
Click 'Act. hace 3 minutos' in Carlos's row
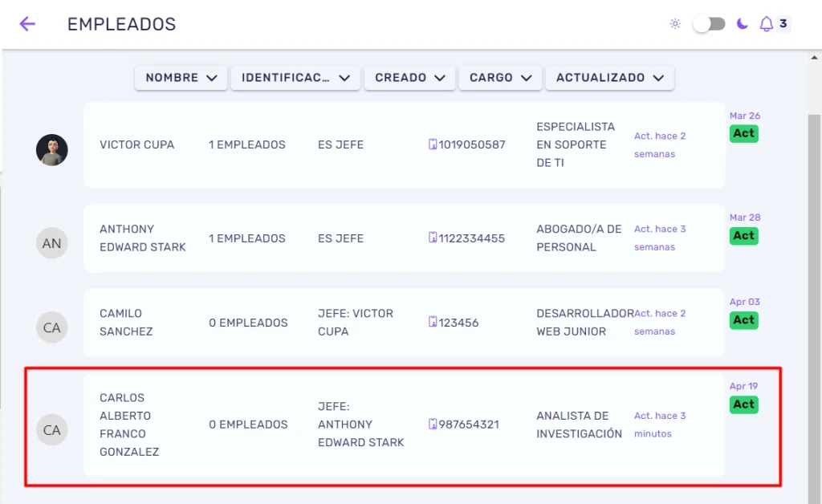660,425
